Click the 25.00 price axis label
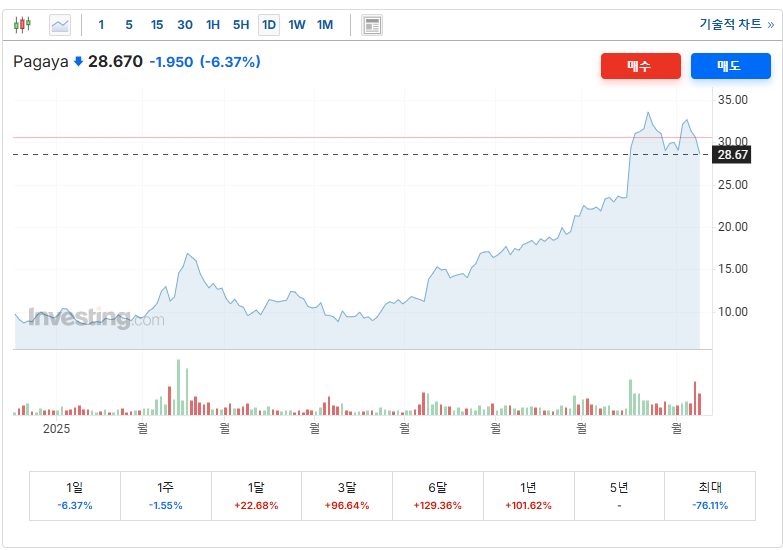The width and height of the screenshot is (783, 550). [x=733, y=185]
